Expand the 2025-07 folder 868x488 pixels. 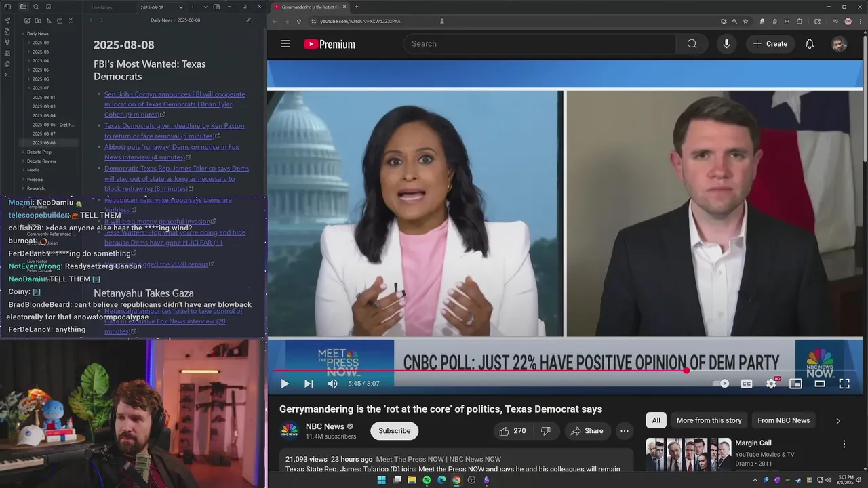[x=29, y=88]
